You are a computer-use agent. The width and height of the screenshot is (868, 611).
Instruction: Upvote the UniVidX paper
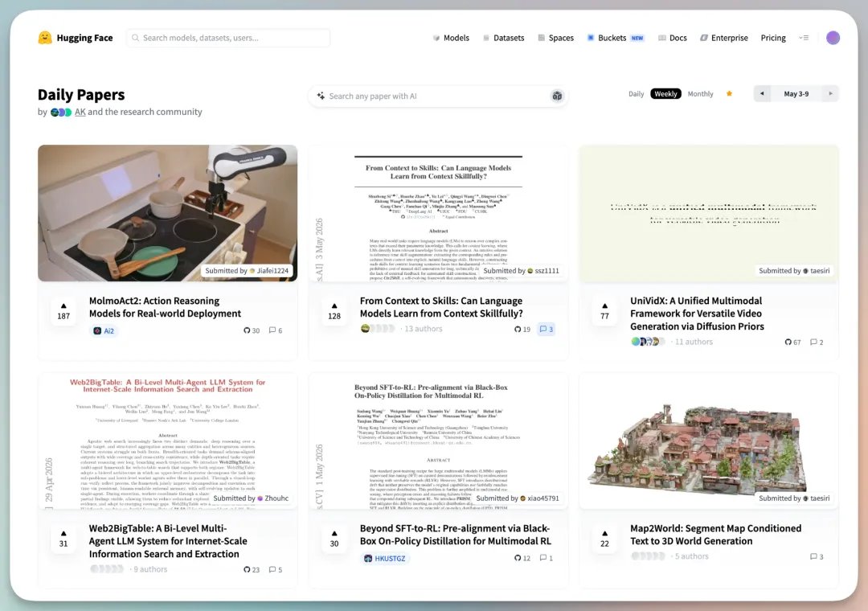tap(604, 311)
